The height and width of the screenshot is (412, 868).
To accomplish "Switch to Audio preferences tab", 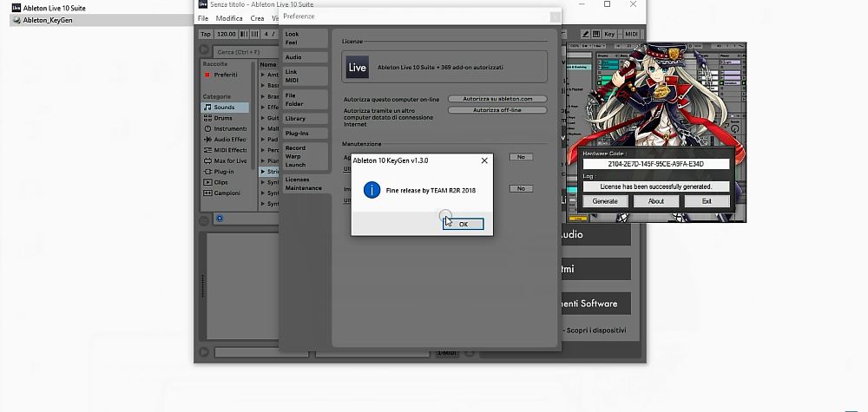I will click(306, 57).
